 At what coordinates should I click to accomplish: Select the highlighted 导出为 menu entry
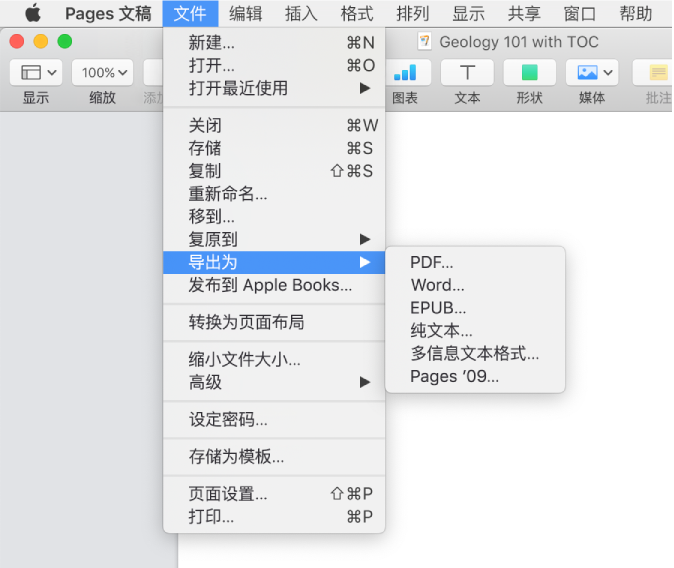[x=274, y=262]
